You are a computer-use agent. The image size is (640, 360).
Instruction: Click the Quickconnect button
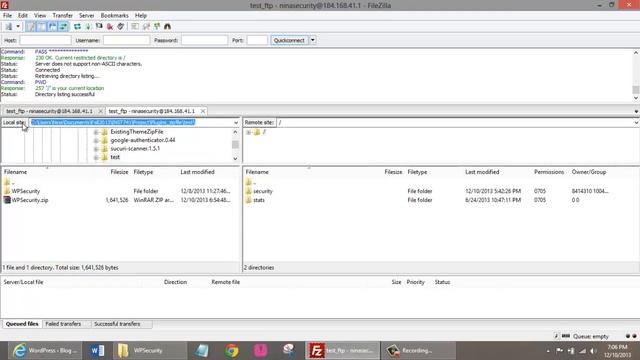pyautogui.click(x=289, y=40)
